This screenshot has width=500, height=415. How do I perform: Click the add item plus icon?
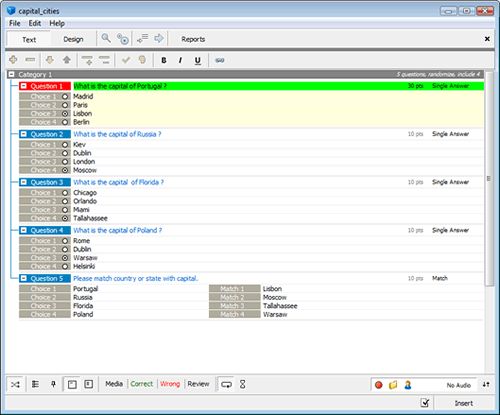pyautogui.click(x=13, y=60)
